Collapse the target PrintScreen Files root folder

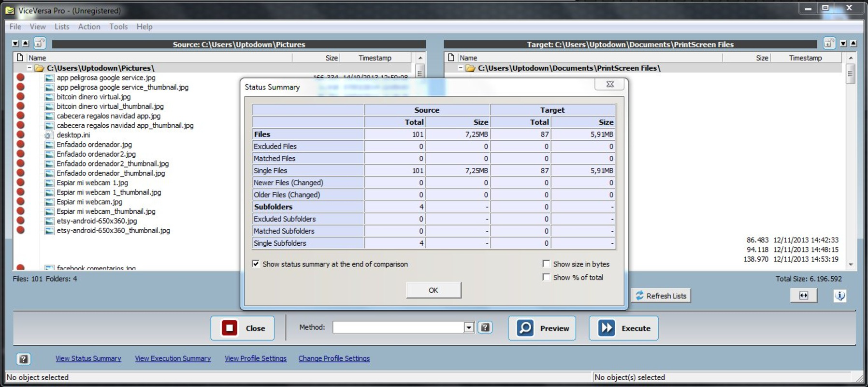pyautogui.click(x=461, y=68)
